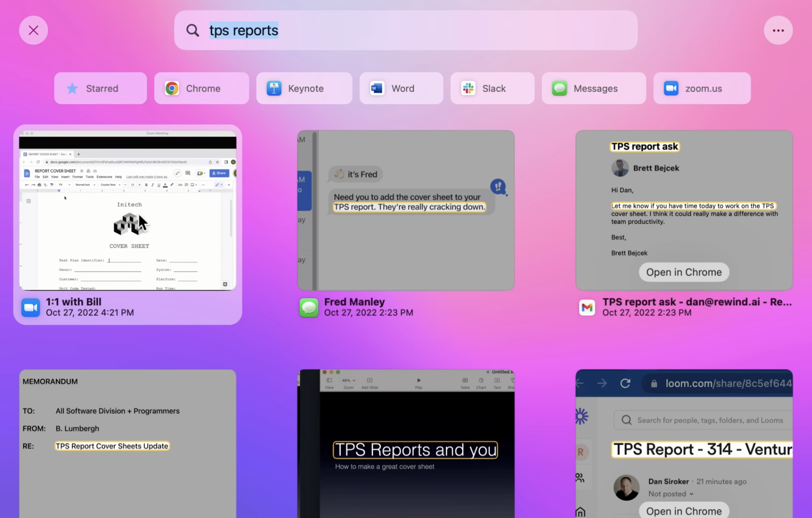The height and width of the screenshot is (518, 812).
Task: Open the three-dot more options menu
Action: pyautogui.click(x=778, y=31)
